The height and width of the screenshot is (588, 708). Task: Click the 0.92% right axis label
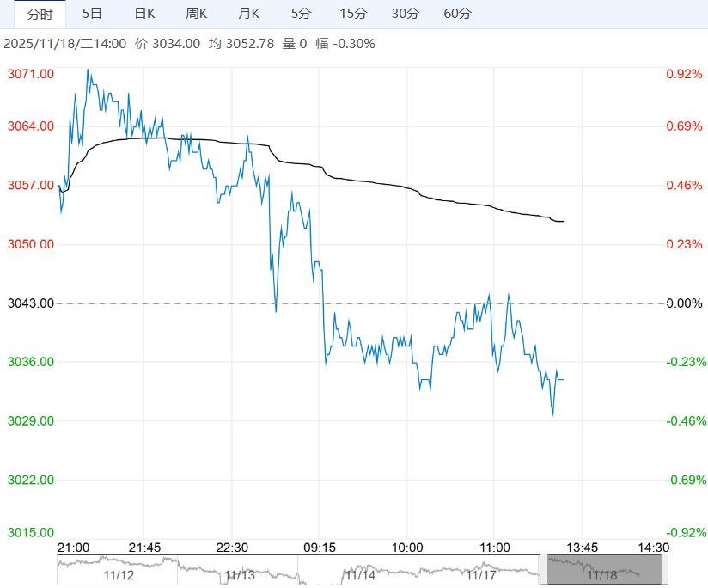(x=684, y=75)
